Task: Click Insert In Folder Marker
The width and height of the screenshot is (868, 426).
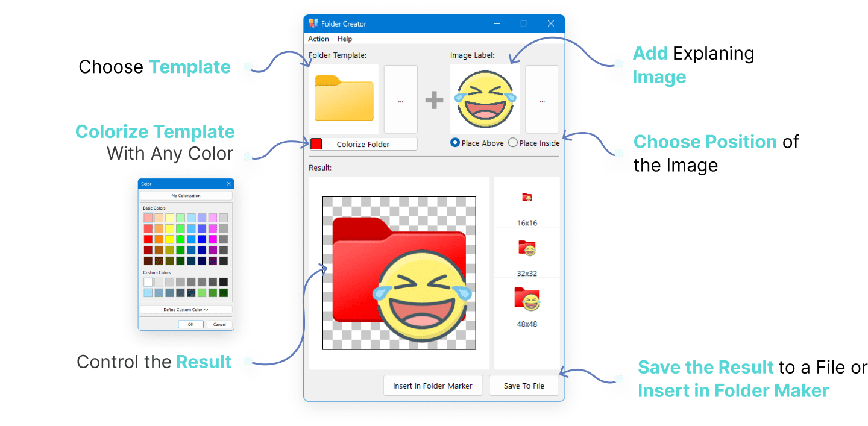Action: (433, 385)
